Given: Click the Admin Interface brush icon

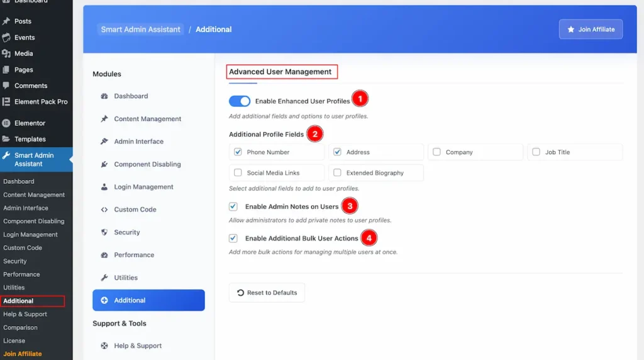Looking at the screenshot, I should click(104, 142).
